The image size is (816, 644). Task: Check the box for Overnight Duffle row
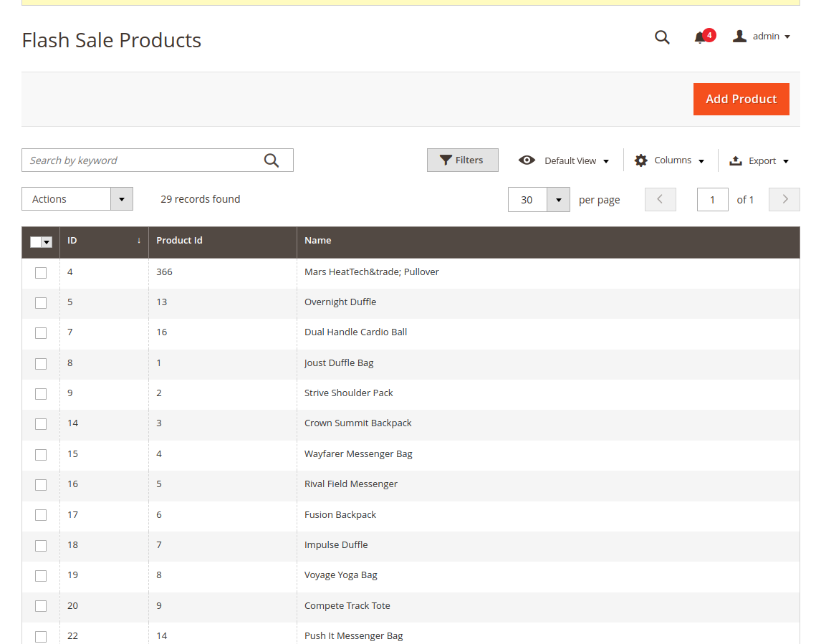(41, 302)
